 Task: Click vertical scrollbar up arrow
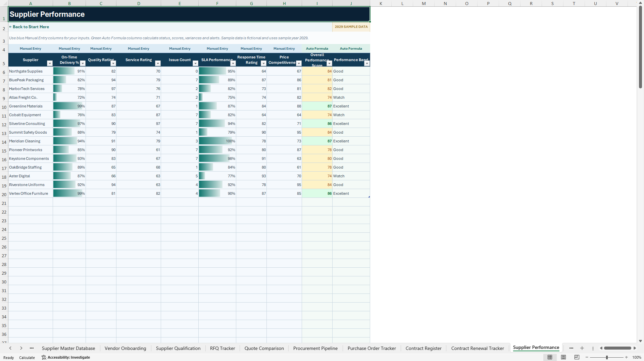(x=640, y=3)
